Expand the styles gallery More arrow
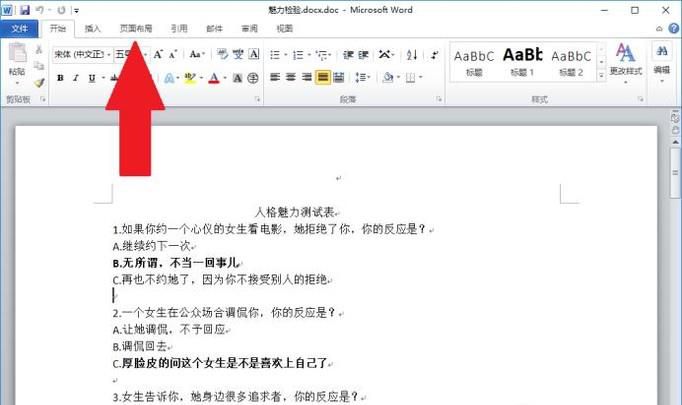The image size is (682, 405). tap(602, 76)
